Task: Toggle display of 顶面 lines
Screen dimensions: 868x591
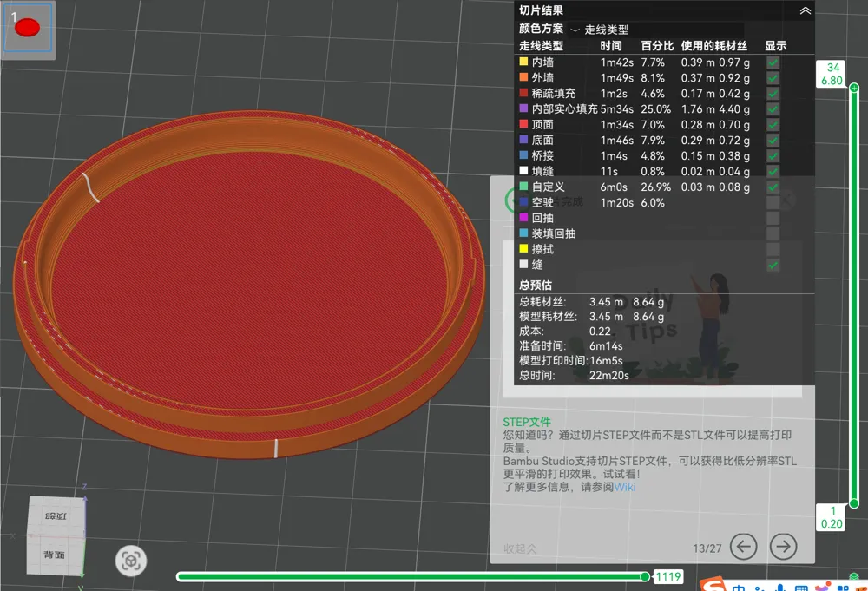Action: (773, 124)
